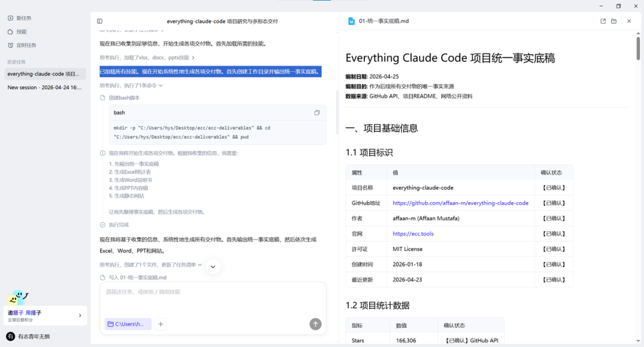
Task: Click the '邀搭子 用搭子' invite banner
Action: click(x=45, y=315)
